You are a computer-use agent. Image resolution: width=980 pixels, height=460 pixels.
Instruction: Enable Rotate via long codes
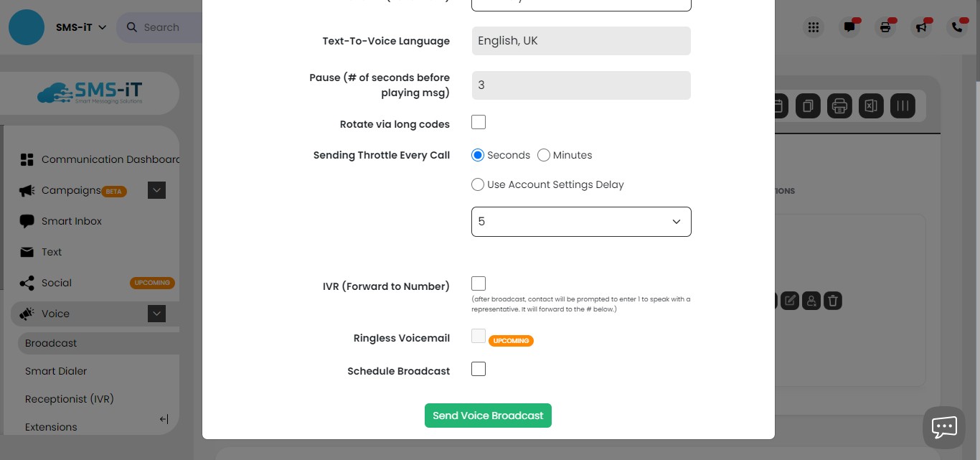478,122
